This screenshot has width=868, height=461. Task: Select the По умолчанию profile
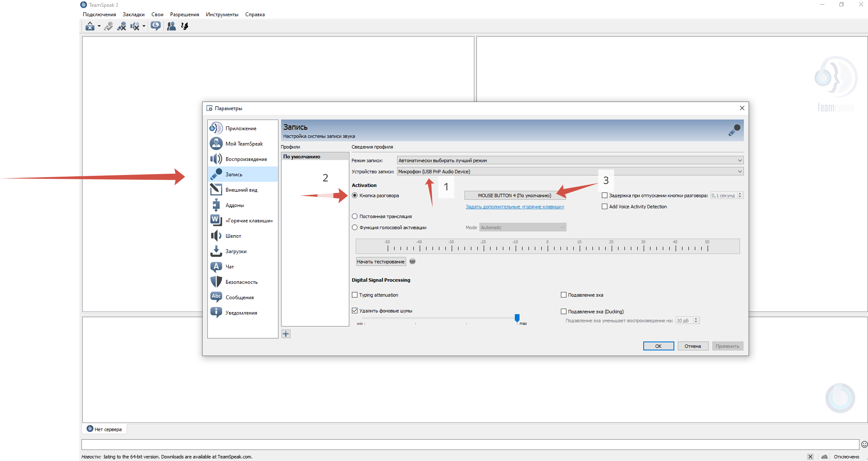click(x=315, y=157)
